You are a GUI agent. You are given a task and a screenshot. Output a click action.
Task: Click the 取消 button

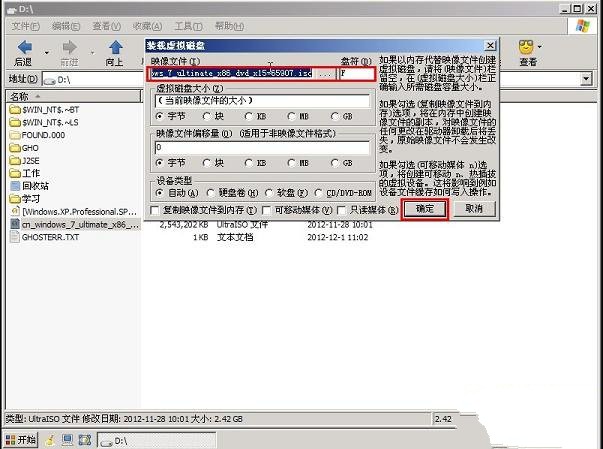tap(473, 208)
